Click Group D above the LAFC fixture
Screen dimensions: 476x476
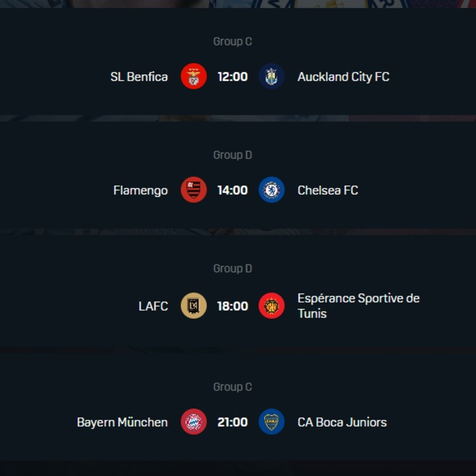coord(232,268)
